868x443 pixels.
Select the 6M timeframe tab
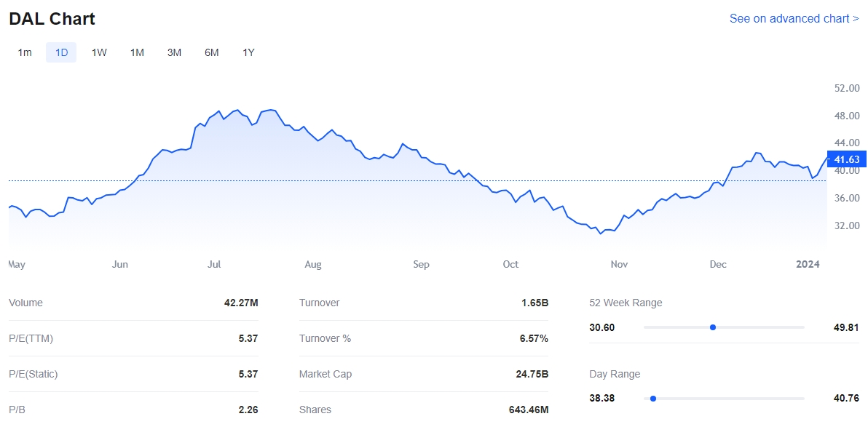211,52
